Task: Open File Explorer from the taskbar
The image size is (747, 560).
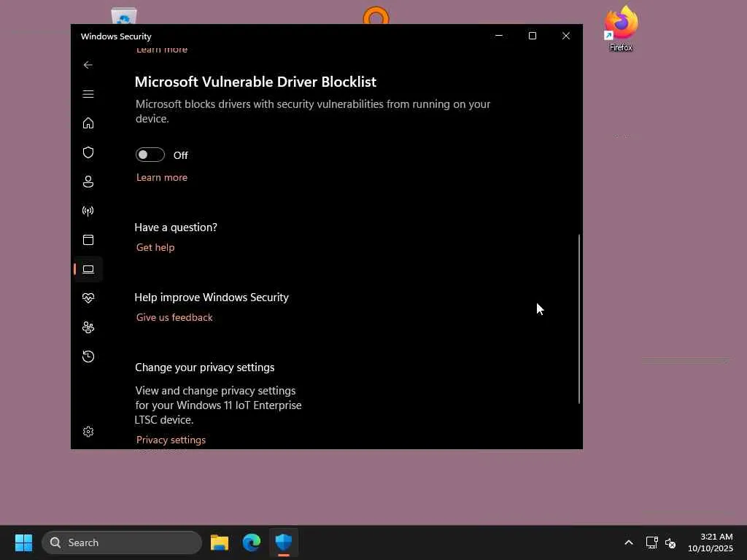Action: pyautogui.click(x=220, y=542)
